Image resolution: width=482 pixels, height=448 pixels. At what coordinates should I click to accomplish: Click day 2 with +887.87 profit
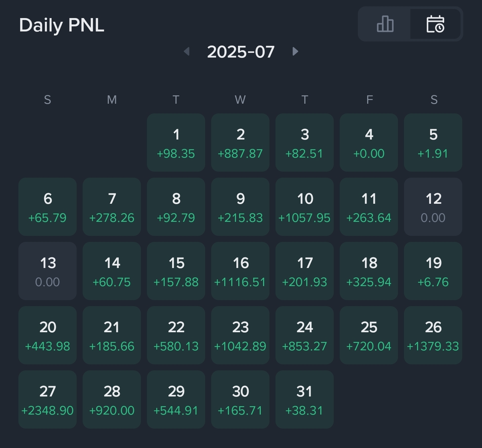[x=240, y=143]
